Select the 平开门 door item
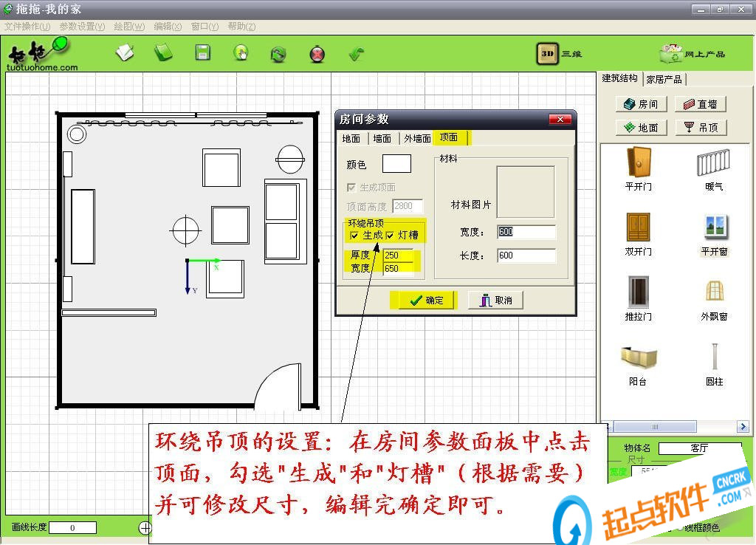Screen dimensions: 756x545 [x=639, y=169]
